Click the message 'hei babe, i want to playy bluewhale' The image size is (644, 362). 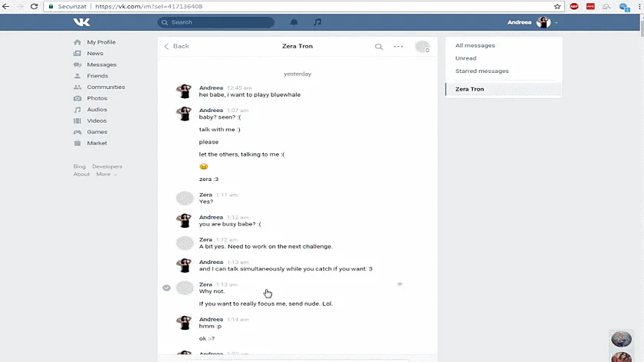pos(250,94)
